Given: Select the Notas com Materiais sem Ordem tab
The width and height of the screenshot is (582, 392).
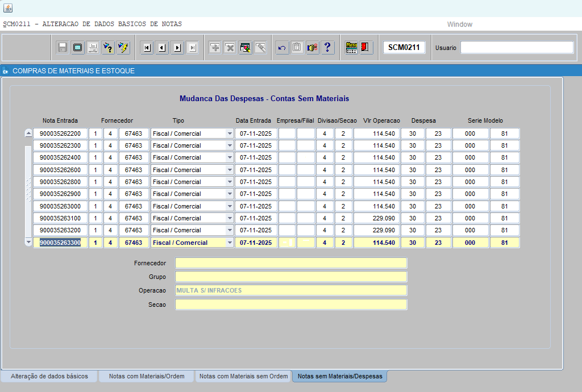Looking at the screenshot, I should pyautogui.click(x=243, y=376).
